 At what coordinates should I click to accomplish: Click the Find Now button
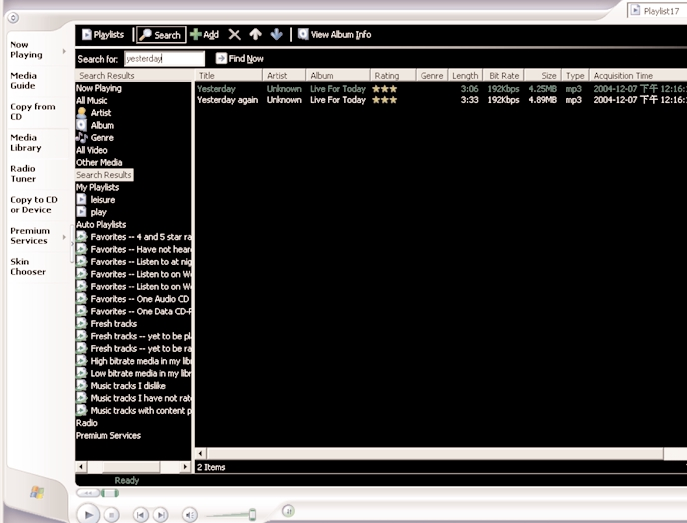click(240, 59)
